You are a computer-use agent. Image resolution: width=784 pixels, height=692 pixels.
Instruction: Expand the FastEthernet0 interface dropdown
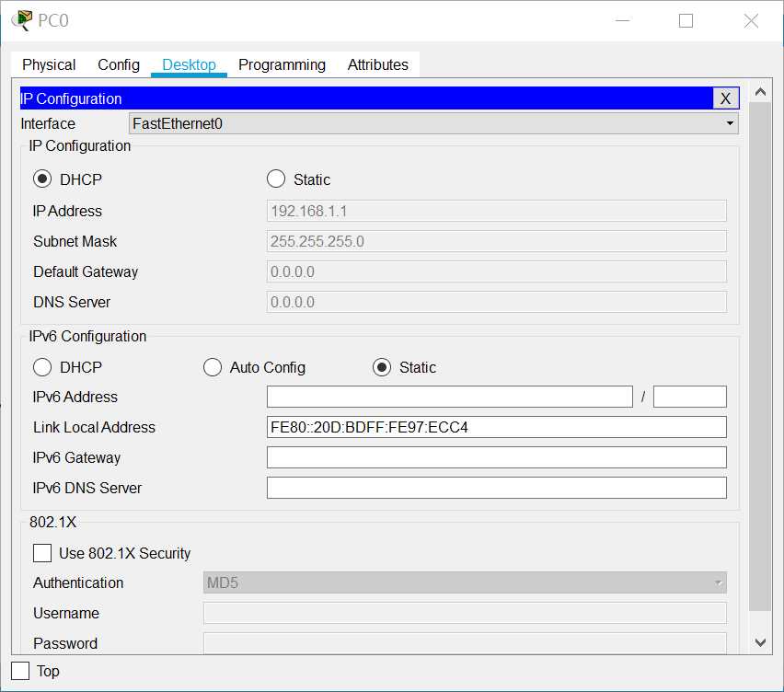(x=433, y=123)
